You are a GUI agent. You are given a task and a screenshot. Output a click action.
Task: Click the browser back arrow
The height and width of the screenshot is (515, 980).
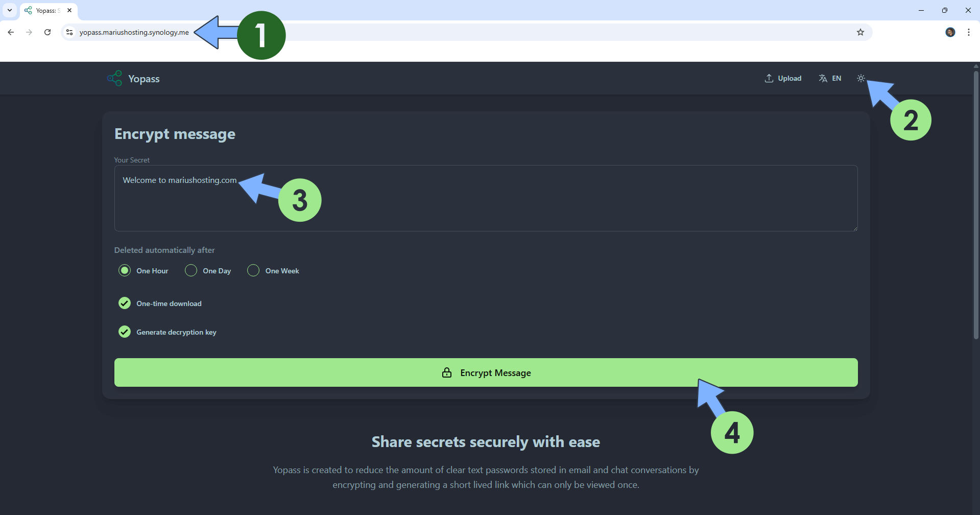[x=11, y=32]
